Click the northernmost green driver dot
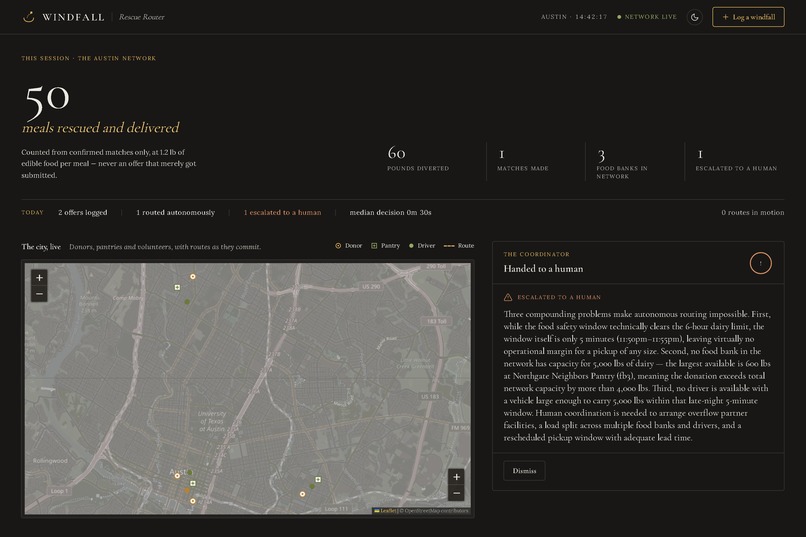Viewport: 806px width, 537px height. (187, 302)
